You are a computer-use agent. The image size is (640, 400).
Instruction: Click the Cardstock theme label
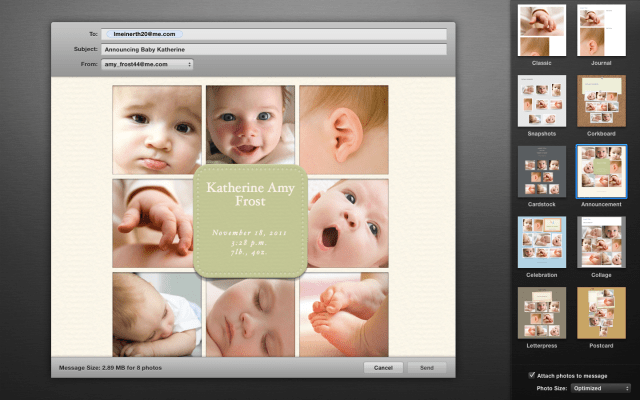tap(542, 204)
